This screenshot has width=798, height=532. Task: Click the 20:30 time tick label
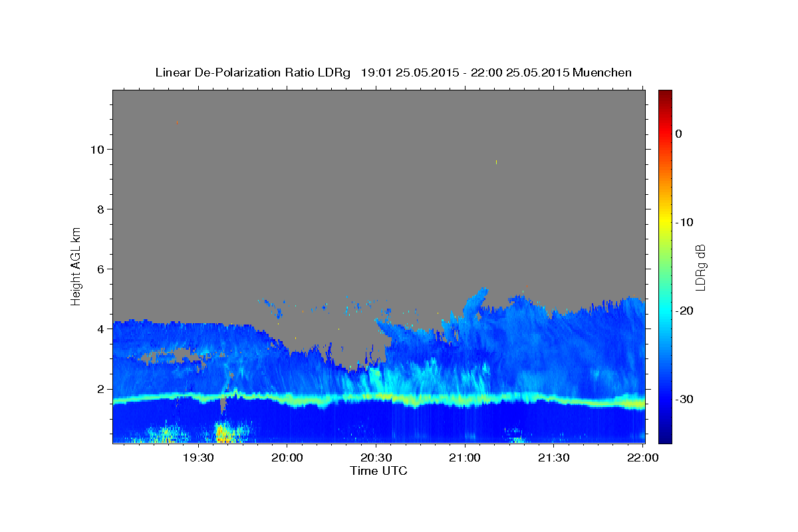376,458
